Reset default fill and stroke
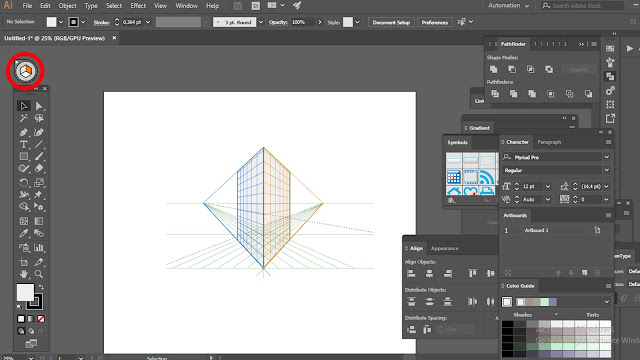Image resolution: width=640 pixels, height=360 pixels. click(20, 307)
